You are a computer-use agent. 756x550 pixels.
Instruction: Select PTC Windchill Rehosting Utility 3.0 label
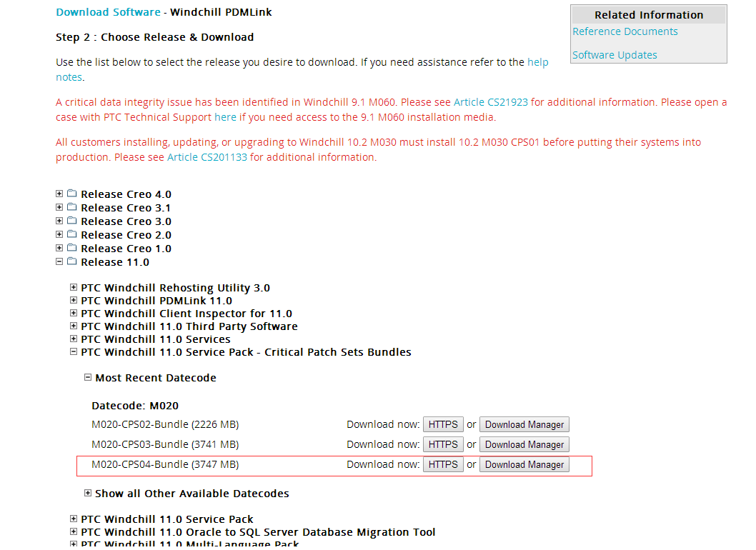tap(176, 288)
